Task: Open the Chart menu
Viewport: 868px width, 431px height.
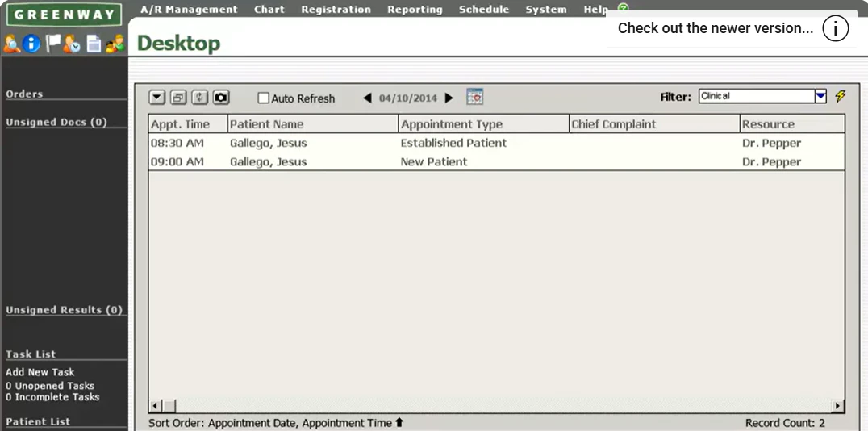Action: click(x=269, y=10)
